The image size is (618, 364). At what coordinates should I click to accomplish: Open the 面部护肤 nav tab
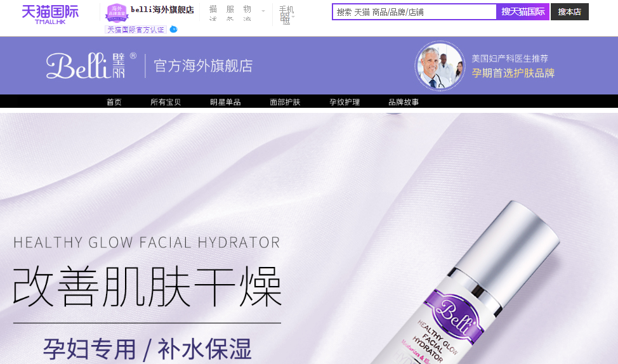[285, 102]
